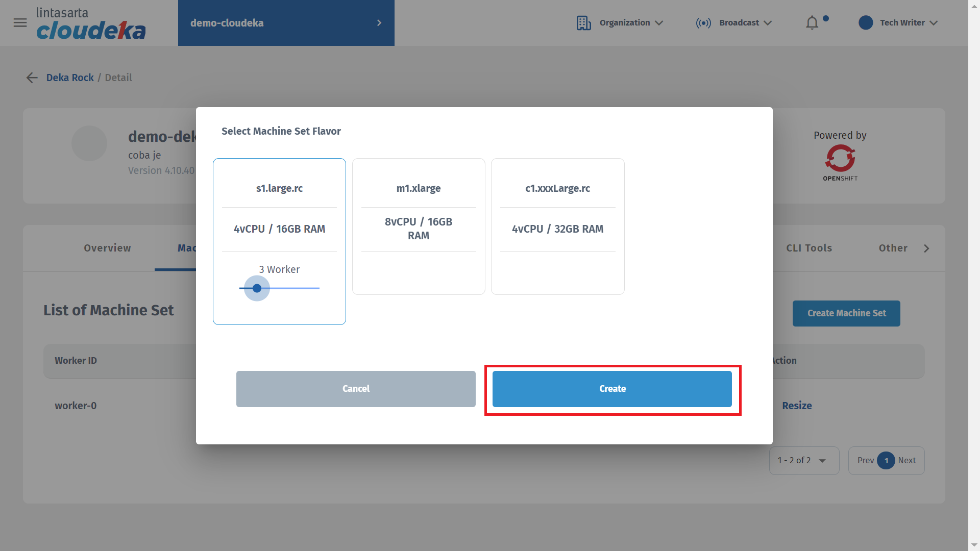Open the rows-per-page 1 - 2 of 2 dropdown
Viewport: 980px width, 551px height.
point(804,460)
